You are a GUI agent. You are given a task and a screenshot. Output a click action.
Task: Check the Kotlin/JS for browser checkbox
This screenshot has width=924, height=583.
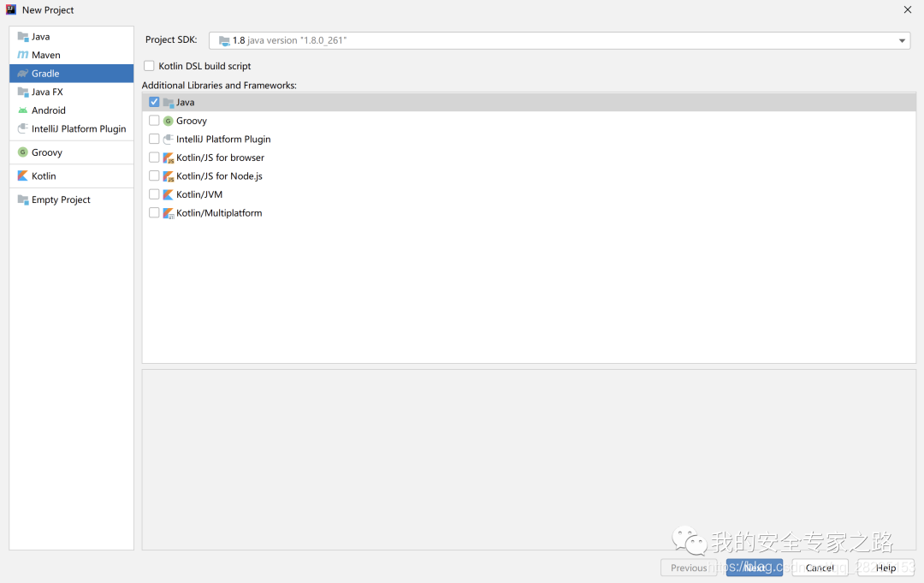pyautogui.click(x=154, y=158)
